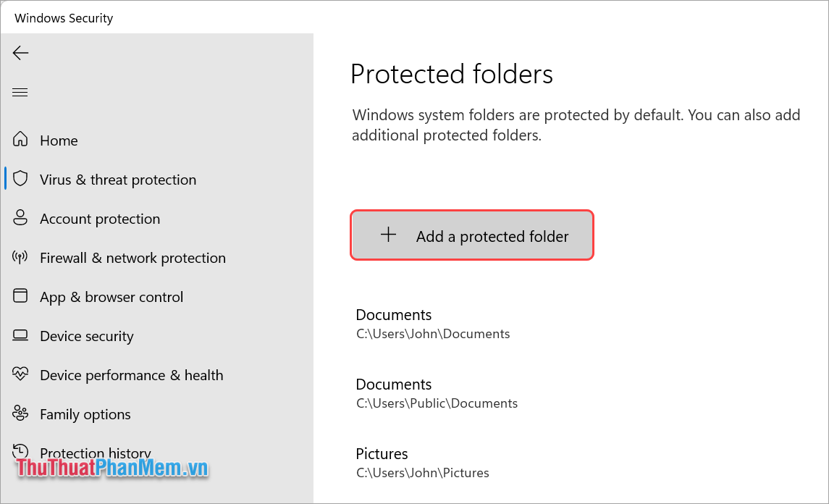This screenshot has width=829, height=504.
Task: Click the plus icon on Add button
Action: click(390, 235)
